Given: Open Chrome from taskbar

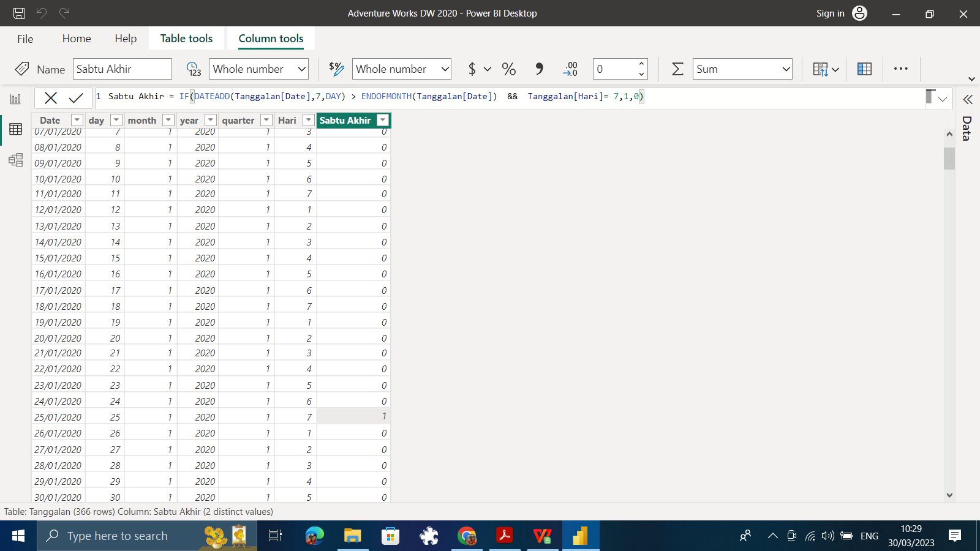Looking at the screenshot, I should pyautogui.click(x=467, y=536).
